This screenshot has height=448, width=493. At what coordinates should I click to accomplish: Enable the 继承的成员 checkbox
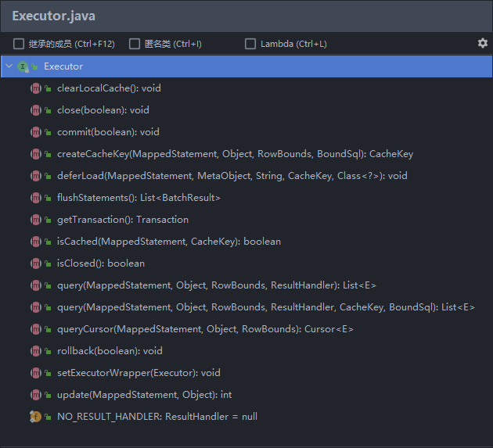(19, 44)
